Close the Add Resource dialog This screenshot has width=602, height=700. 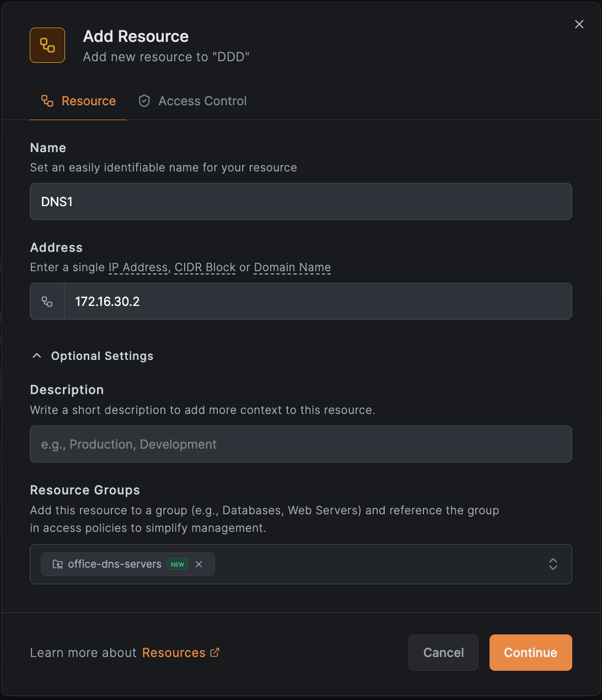(x=579, y=24)
